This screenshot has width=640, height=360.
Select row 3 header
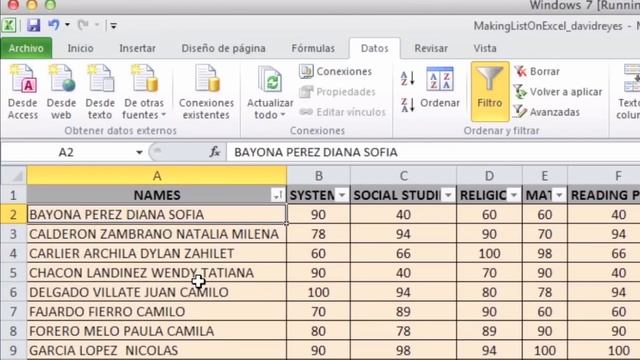[13, 234]
